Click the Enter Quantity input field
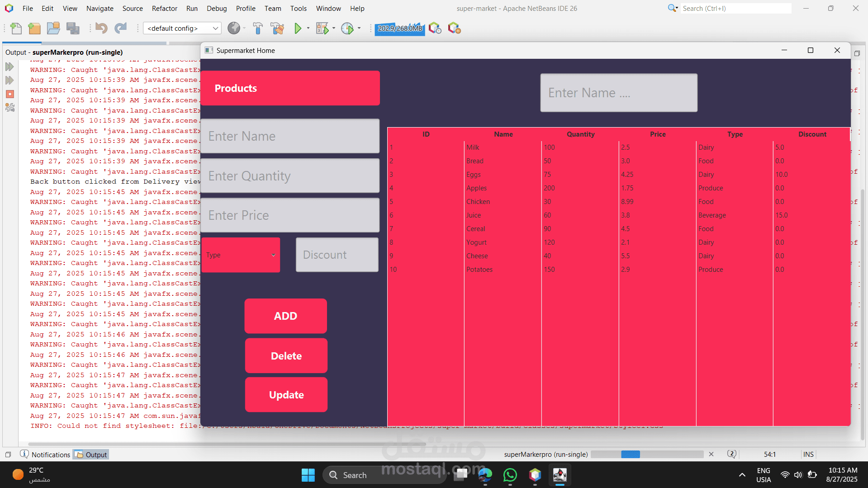This screenshot has width=868, height=488. [x=290, y=176]
